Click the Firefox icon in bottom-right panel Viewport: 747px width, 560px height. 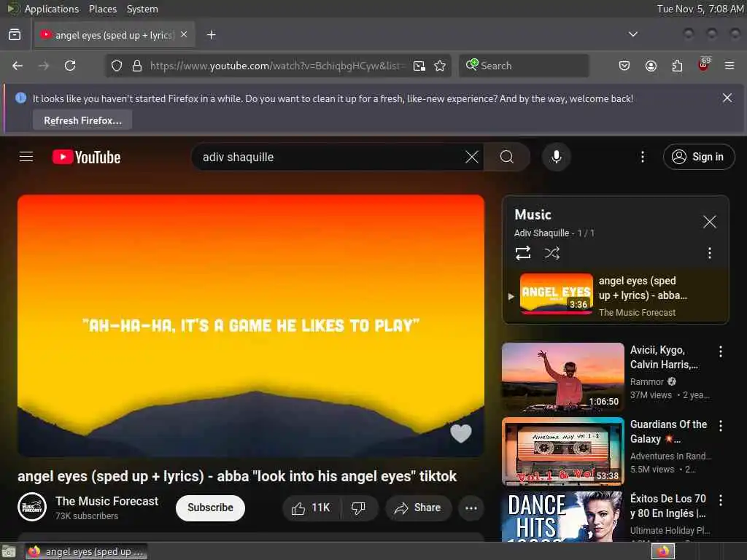(x=663, y=551)
